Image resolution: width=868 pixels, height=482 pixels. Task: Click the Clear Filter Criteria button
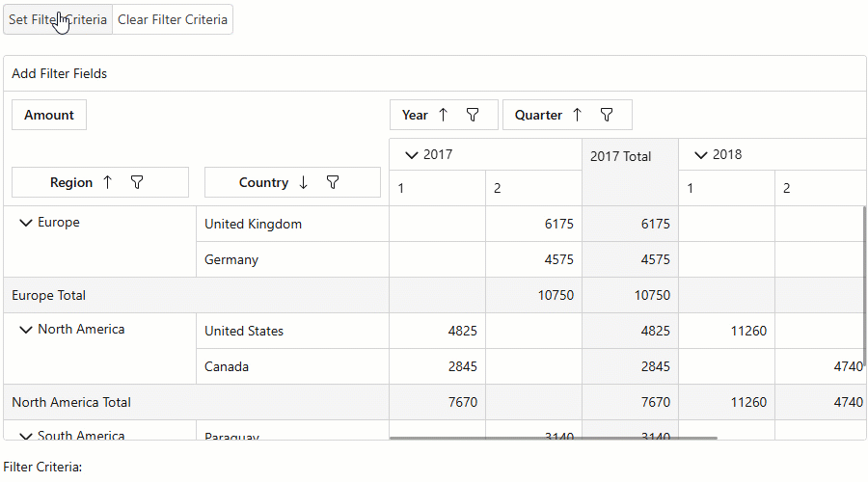[x=173, y=19]
